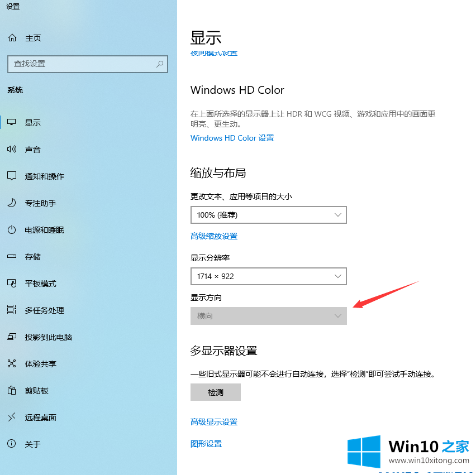Click the Remote Desktop icon
476x475 pixels.
pos(12,417)
